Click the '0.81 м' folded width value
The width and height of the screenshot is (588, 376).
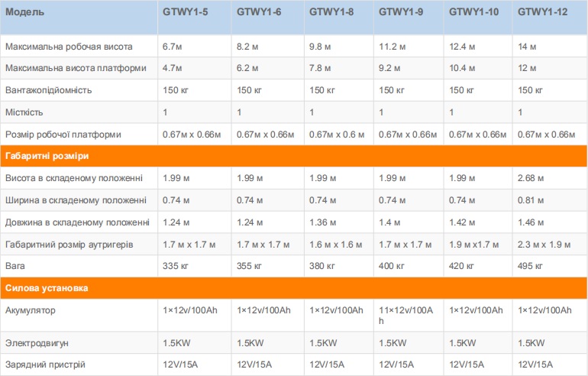tap(530, 200)
